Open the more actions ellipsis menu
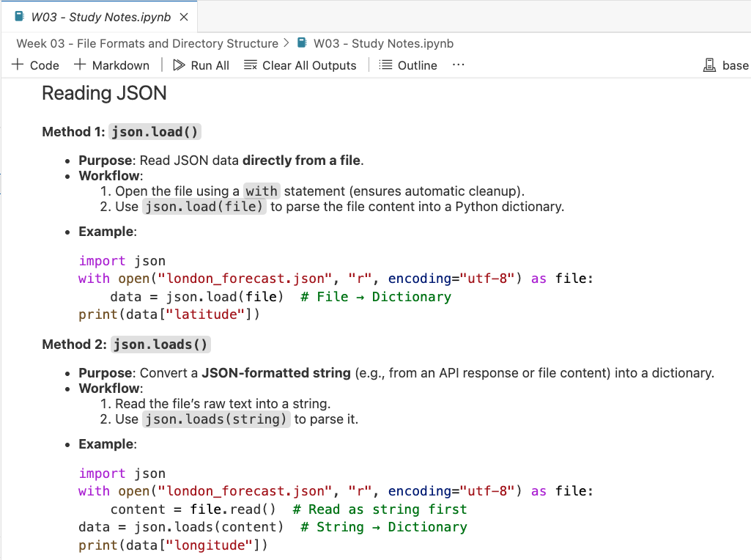The height and width of the screenshot is (560, 751). click(x=459, y=65)
